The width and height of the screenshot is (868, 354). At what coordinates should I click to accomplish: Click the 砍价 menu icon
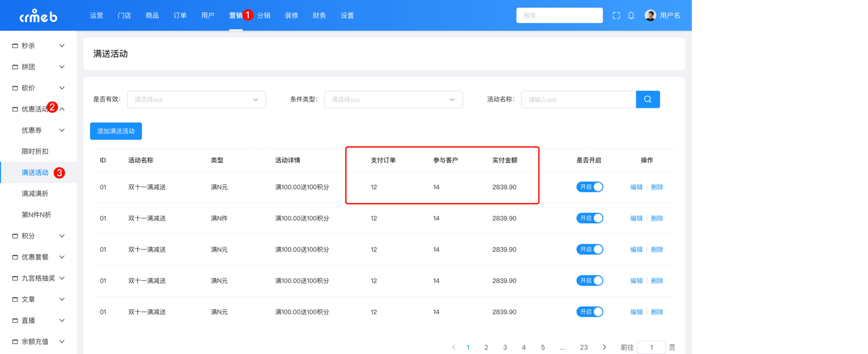point(15,88)
